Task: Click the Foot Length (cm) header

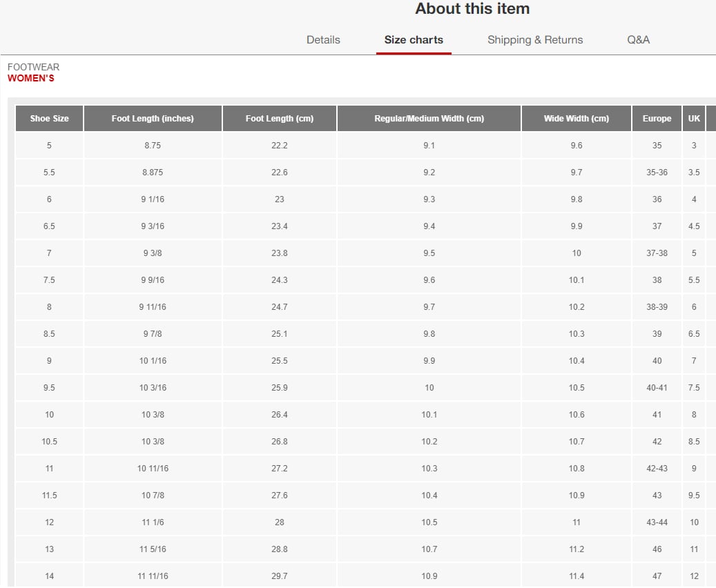Action: 280,118
